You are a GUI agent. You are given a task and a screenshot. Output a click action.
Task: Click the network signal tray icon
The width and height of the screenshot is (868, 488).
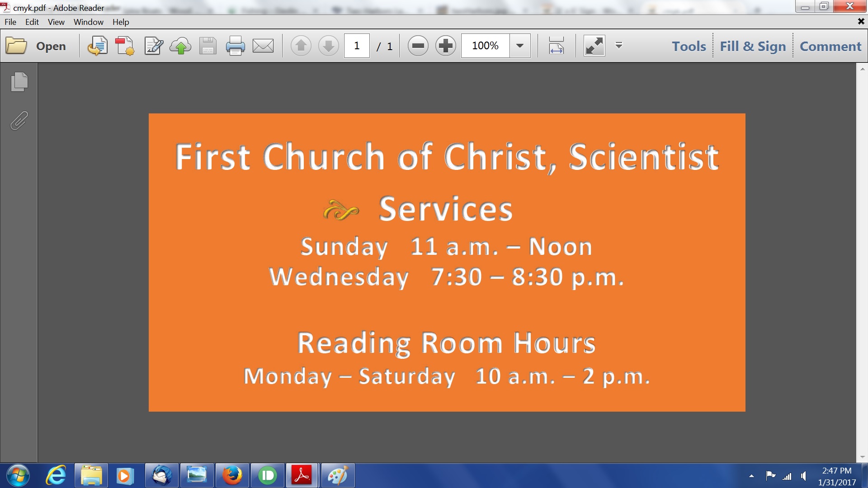pos(787,476)
